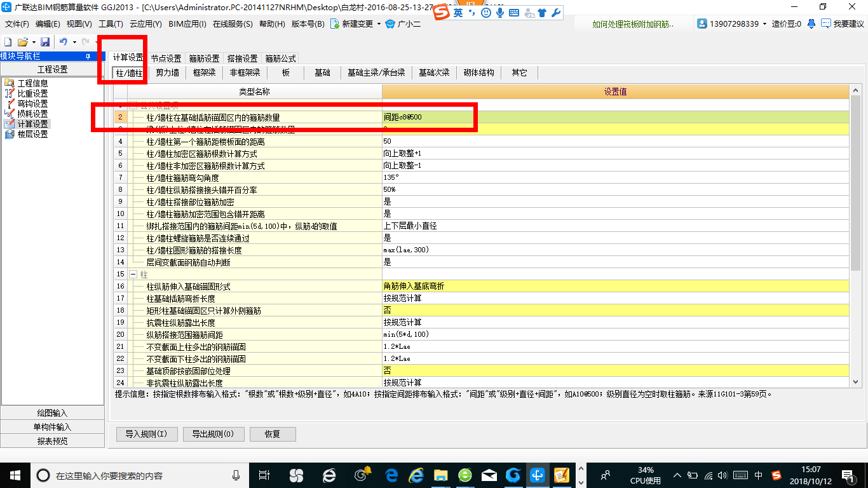Click the Sogou wrench toolbox icon
This screenshot has height=488, width=868.
[x=556, y=13]
